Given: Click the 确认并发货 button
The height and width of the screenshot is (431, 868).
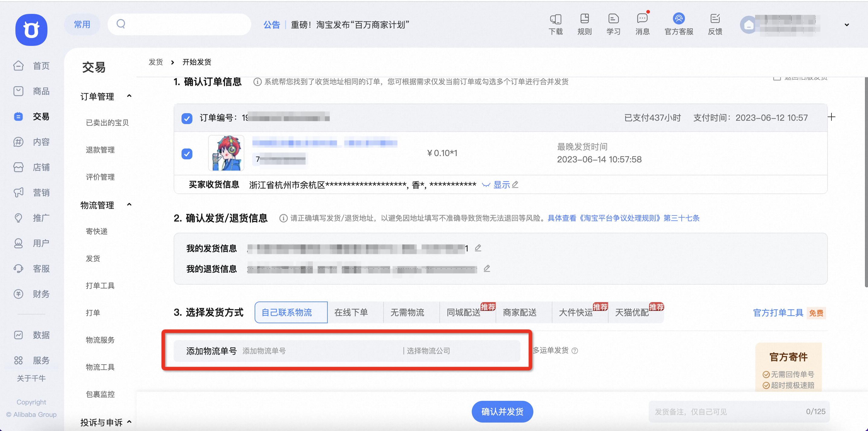Looking at the screenshot, I should coord(502,411).
